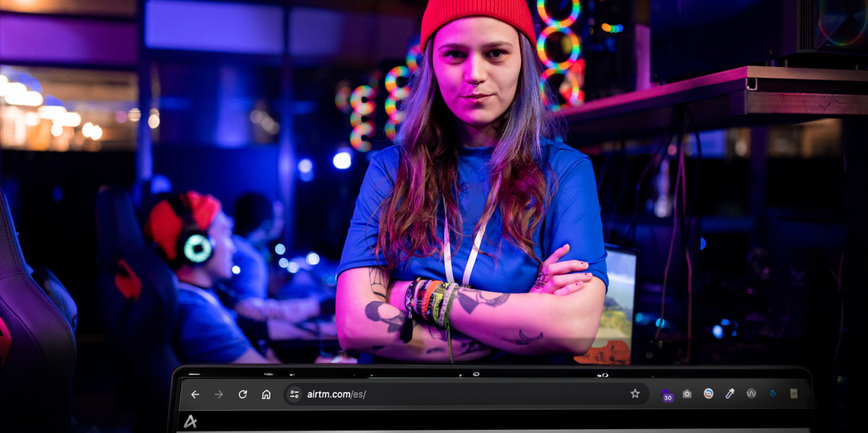Launch the camera screenshot extension
Image resolution: width=868 pixels, height=433 pixels.
point(687,394)
